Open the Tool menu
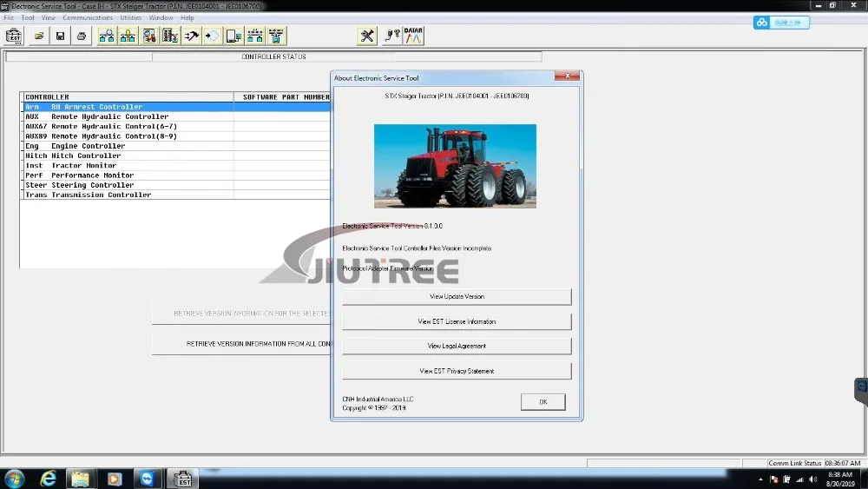The width and height of the screenshot is (868, 489). click(28, 17)
